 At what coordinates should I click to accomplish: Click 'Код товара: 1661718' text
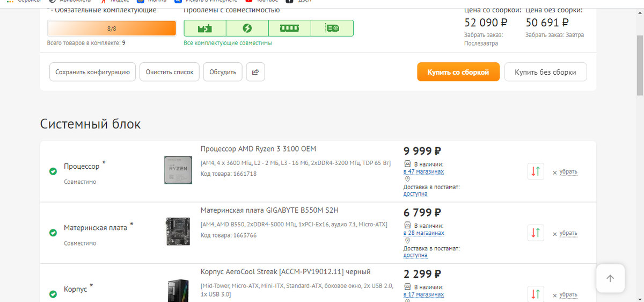pyautogui.click(x=229, y=174)
